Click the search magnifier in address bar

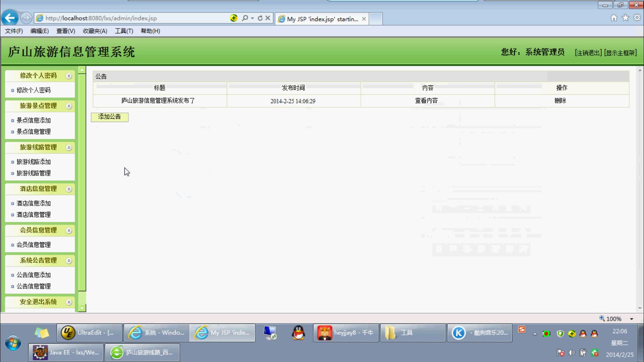pyautogui.click(x=245, y=18)
